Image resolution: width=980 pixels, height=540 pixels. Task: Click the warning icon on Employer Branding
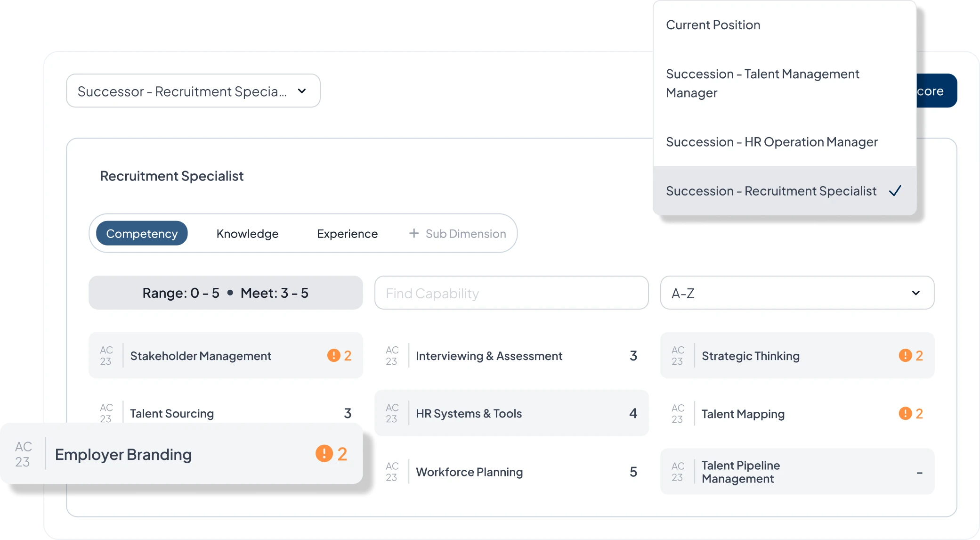pyautogui.click(x=324, y=453)
